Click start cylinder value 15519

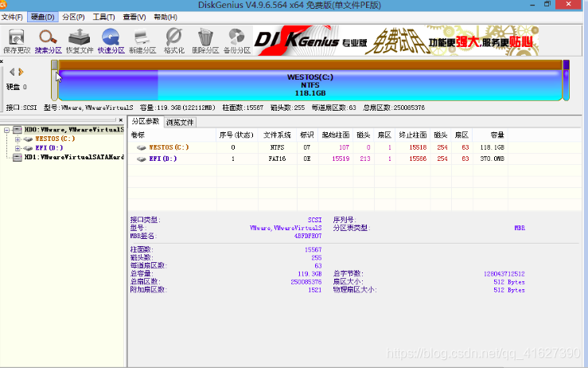[341, 159]
